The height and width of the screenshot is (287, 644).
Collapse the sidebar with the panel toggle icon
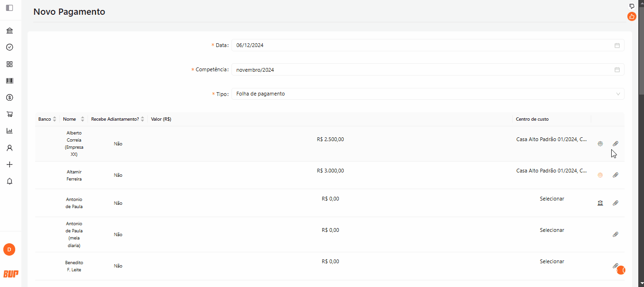10,8
